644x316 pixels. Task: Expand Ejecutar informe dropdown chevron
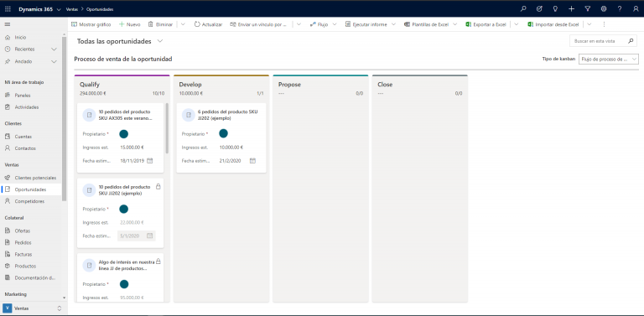pos(393,24)
